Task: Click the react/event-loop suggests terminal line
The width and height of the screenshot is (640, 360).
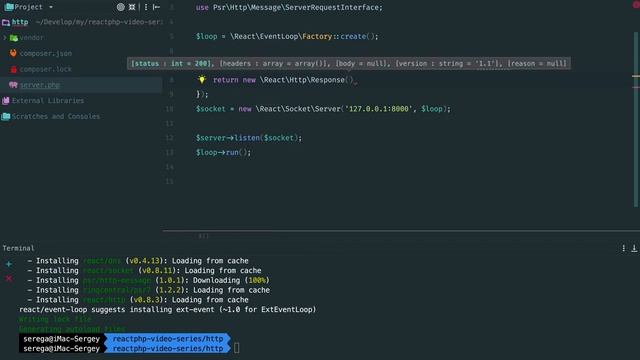Action: pyautogui.click(x=167, y=310)
